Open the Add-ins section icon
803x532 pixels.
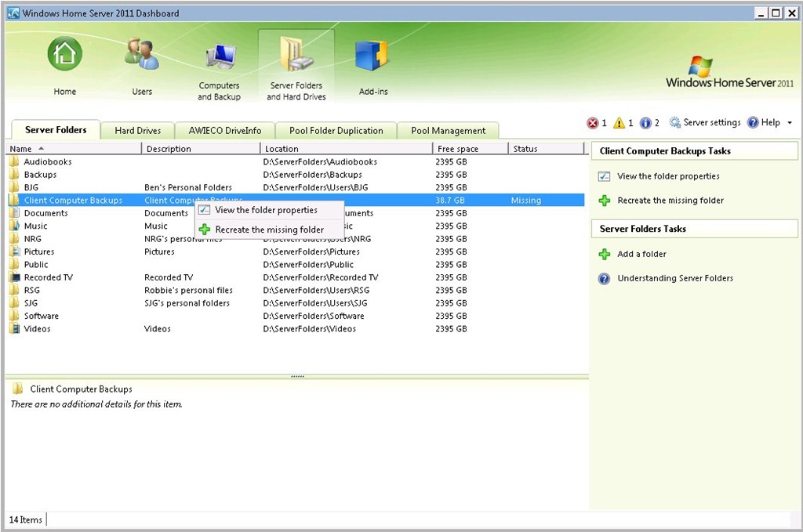point(372,56)
